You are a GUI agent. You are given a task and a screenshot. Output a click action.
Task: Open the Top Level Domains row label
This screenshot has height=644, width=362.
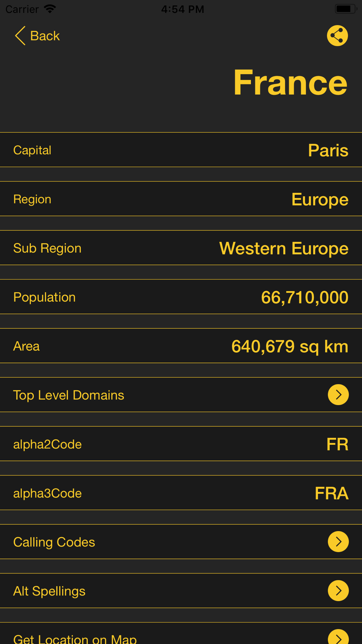point(68,395)
